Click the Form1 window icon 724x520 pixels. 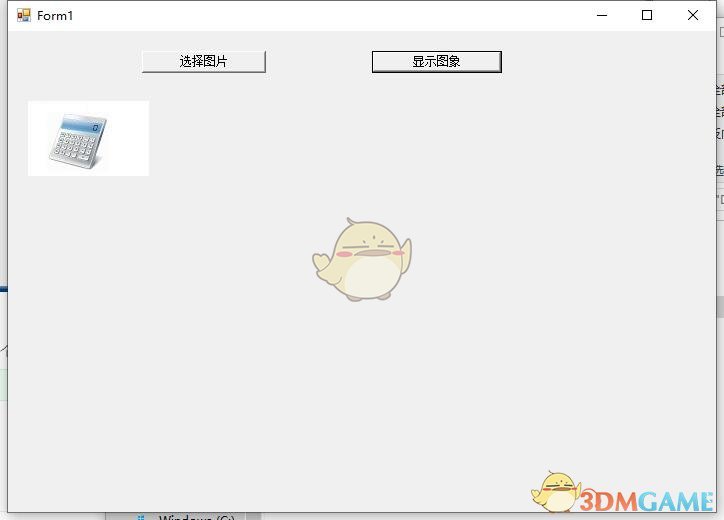pos(24,15)
